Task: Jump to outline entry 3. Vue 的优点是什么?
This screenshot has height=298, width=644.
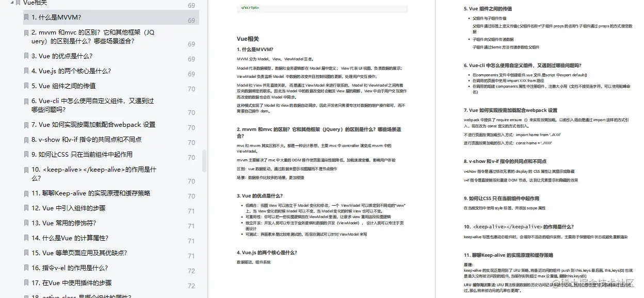Action: (x=62, y=56)
